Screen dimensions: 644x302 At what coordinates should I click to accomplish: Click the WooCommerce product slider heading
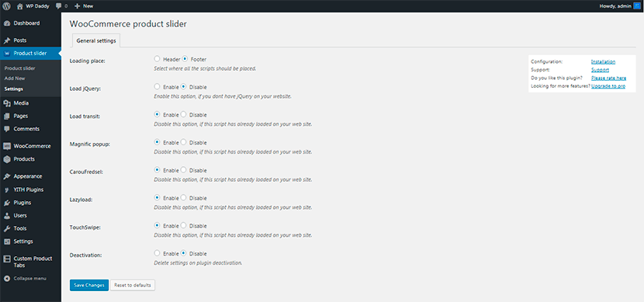click(x=128, y=24)
